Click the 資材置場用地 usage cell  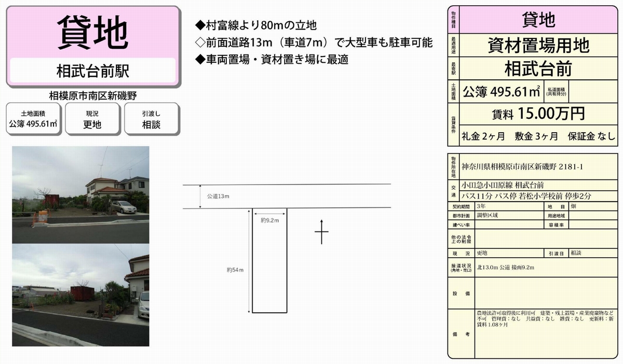click(x=538, y=46)
